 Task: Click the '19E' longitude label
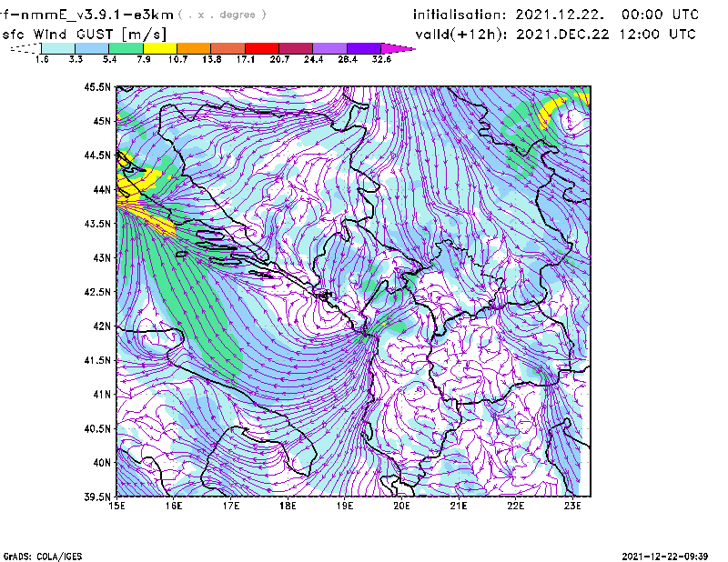coord(345,506)
